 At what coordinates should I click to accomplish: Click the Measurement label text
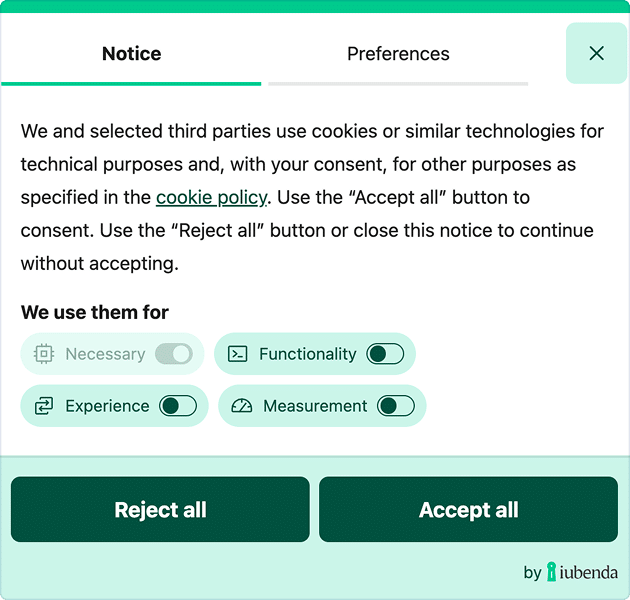(315, 406)
